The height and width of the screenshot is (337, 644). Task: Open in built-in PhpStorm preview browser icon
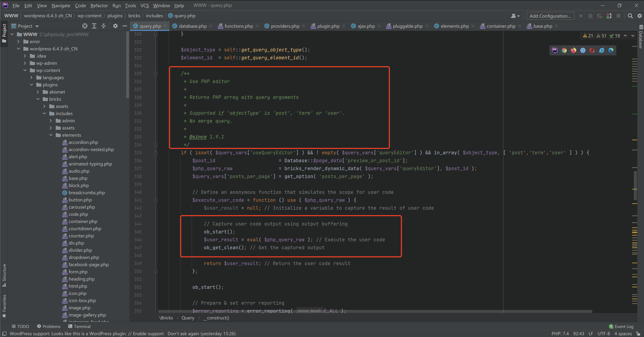pos(555,50)
